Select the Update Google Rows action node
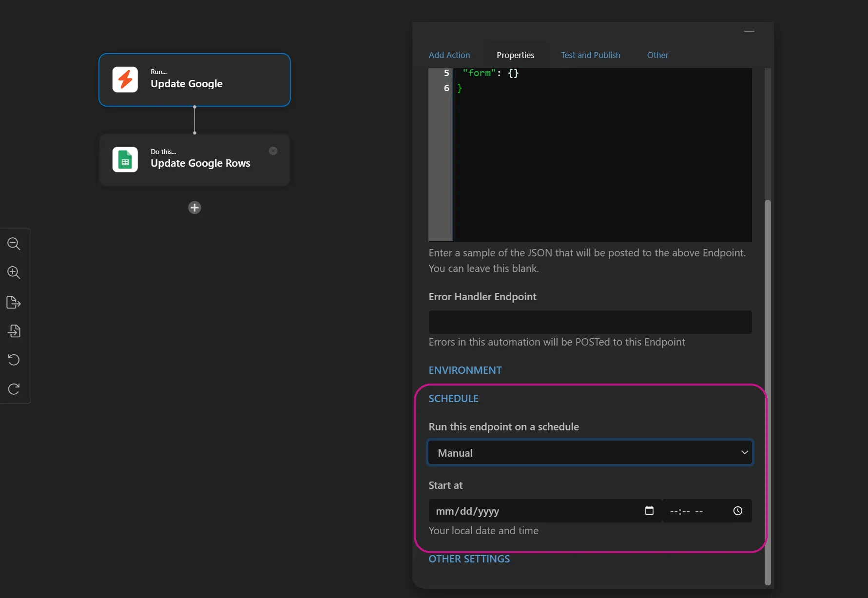The height and width of the screenshot is (598, 868). tap(194, 160)
